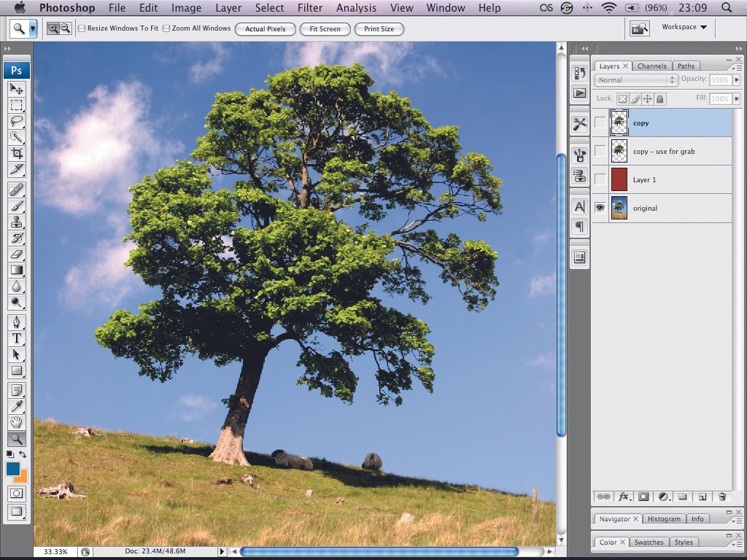The height and width of the screenshot is (560, 747).
Task: Switch to the Channels tab
Action: point(651,66)
